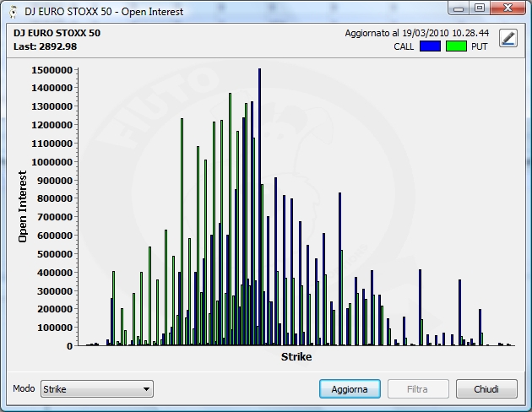Open the Modo dropdown showing Strike

pyautogui.click(x=97, y=389)
